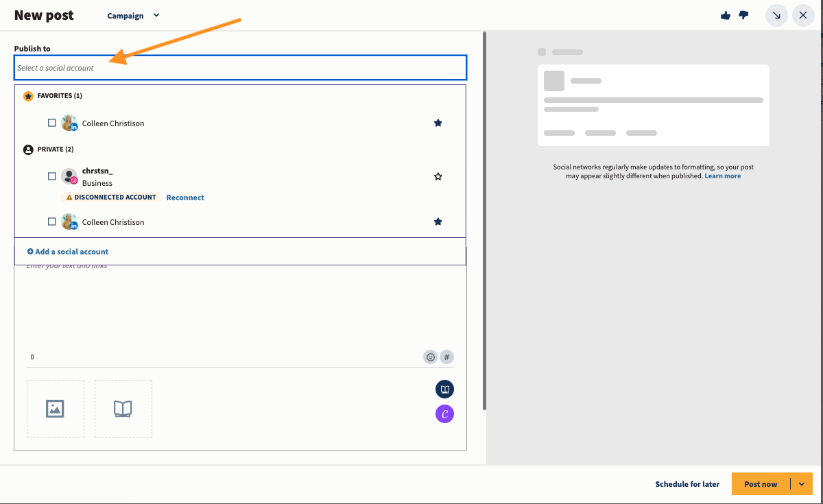This screenshot has width=823, height=504.
Task: Click the thumbs down feedback icon
Action: (x=743, y=15)
